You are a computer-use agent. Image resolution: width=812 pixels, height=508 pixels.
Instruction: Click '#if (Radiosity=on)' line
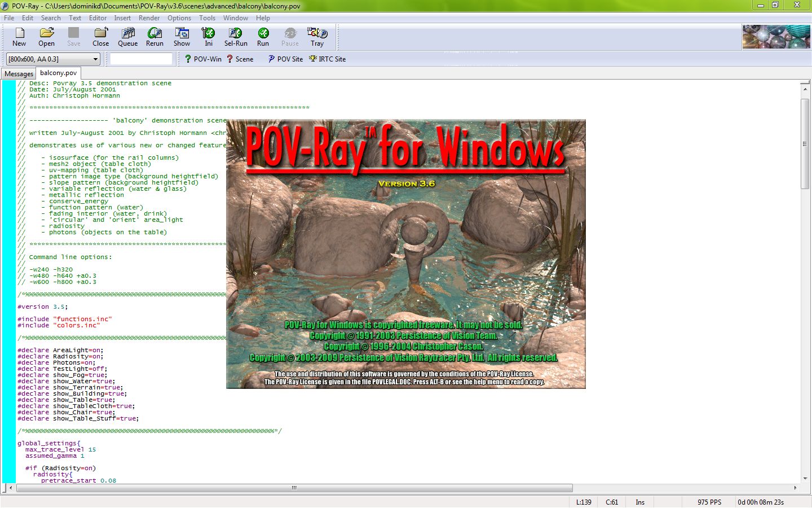[x=60, y=468]
